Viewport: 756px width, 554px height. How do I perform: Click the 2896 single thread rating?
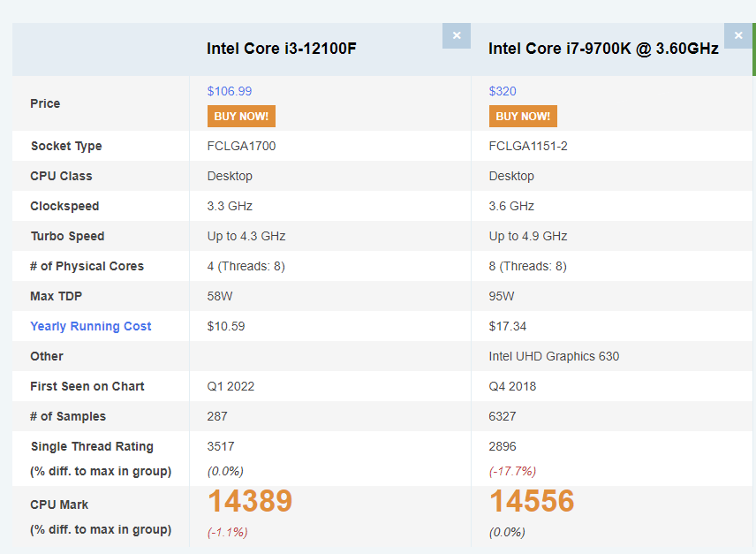502,446
